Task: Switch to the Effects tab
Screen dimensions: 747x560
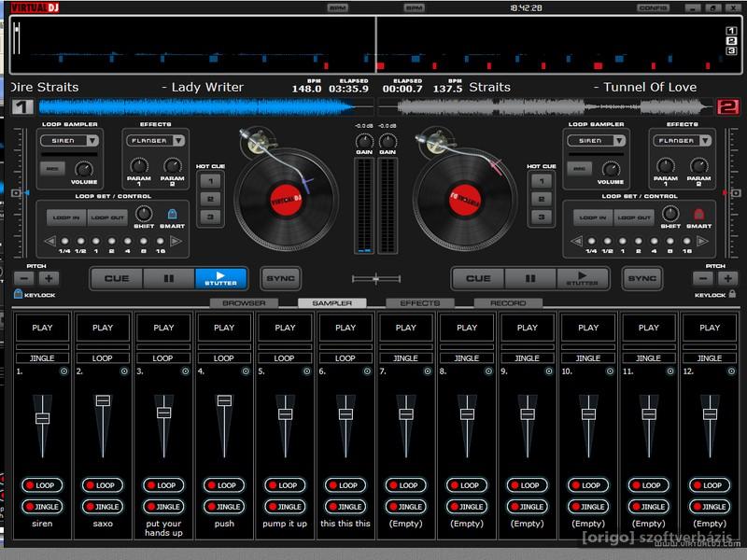Action: pyautogui.click(x=420, y=302)
